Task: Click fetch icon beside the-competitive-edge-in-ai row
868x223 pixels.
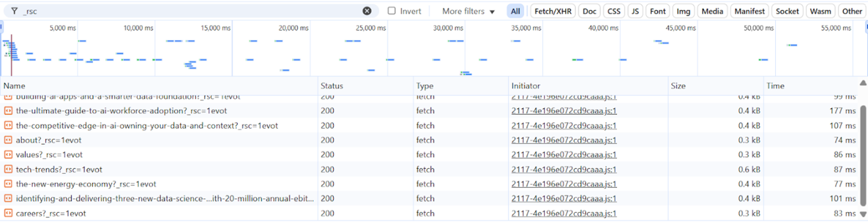Action: [8, 125]
